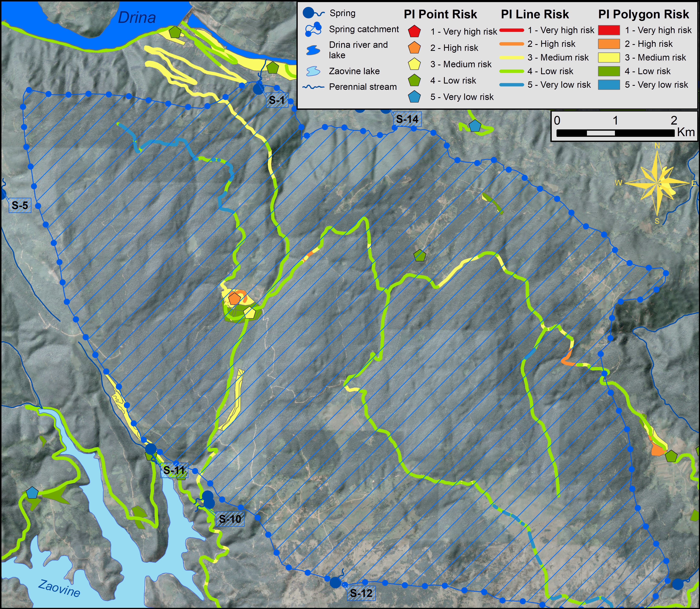Click the Zaovine lake legend symbol
700x609 pixels.
(x=313, y=71)
